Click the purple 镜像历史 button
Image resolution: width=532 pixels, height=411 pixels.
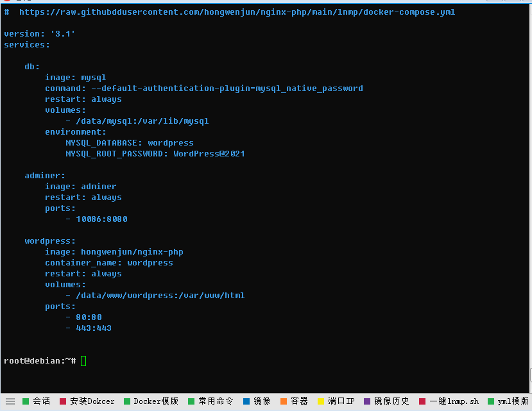click(386, 401)
